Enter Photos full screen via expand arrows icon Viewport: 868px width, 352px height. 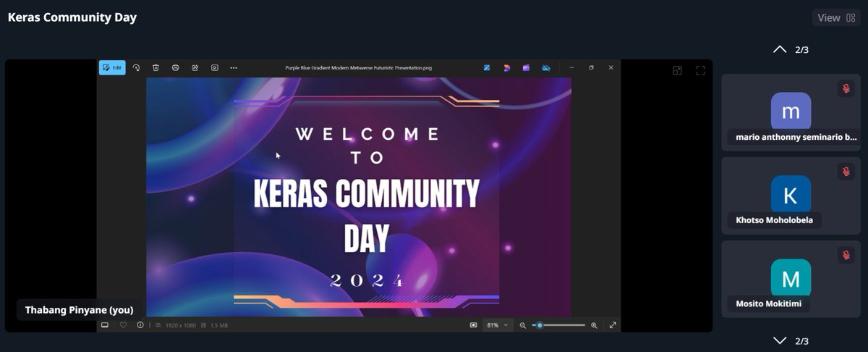613,325
